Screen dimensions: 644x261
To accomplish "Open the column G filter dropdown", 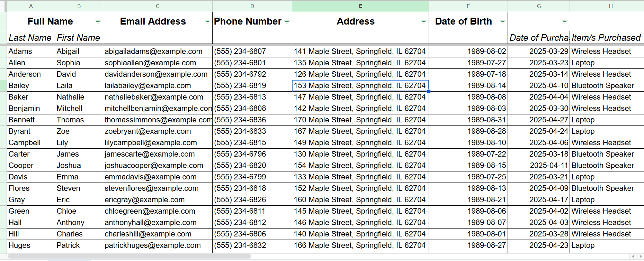I will [565, 22].
